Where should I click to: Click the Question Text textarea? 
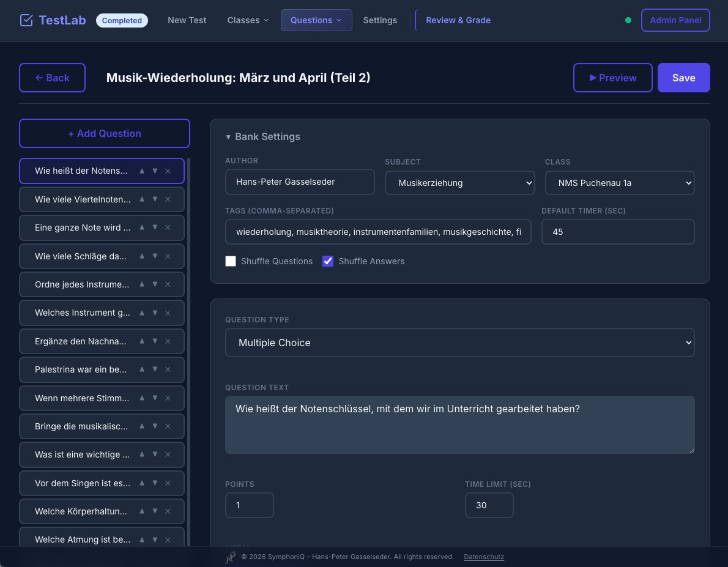point(459,425)
